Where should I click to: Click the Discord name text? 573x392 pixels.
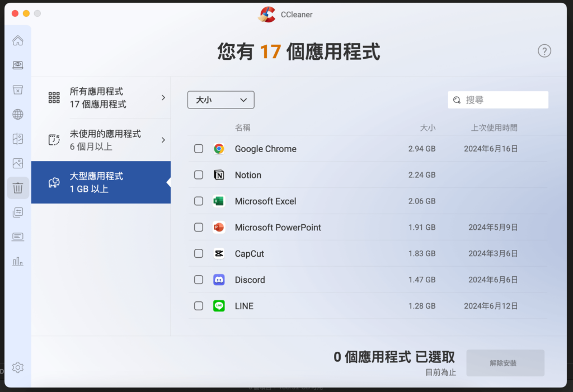click(250, 280)
